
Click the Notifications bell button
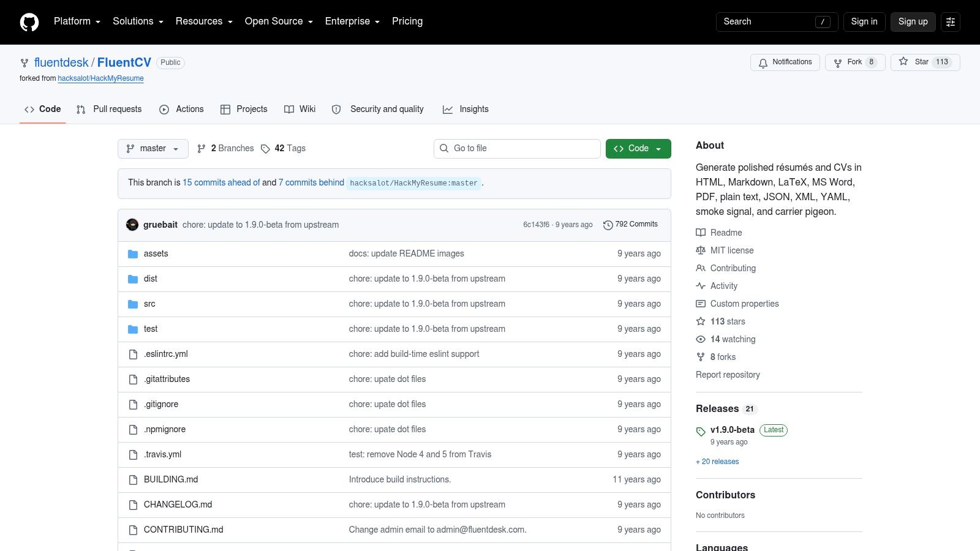click(x=785, y=62)
